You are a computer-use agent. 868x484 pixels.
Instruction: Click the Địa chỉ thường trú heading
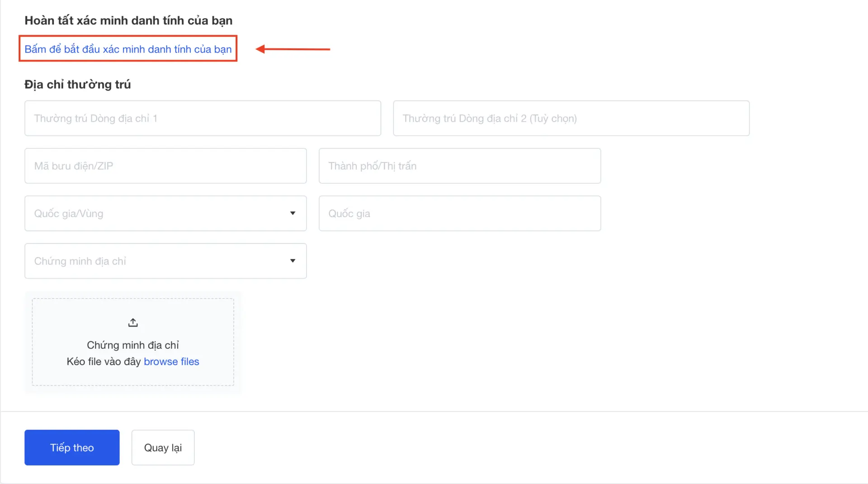pos(77,85)
